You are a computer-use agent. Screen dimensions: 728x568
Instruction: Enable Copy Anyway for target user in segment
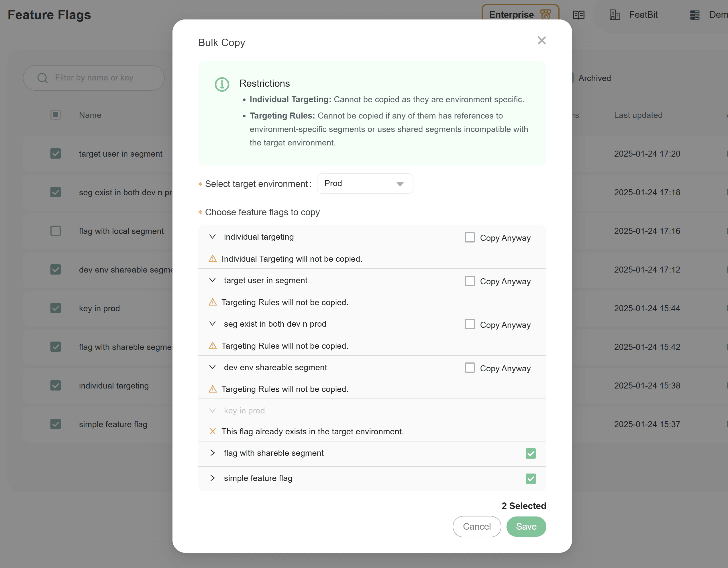point(470,281)
